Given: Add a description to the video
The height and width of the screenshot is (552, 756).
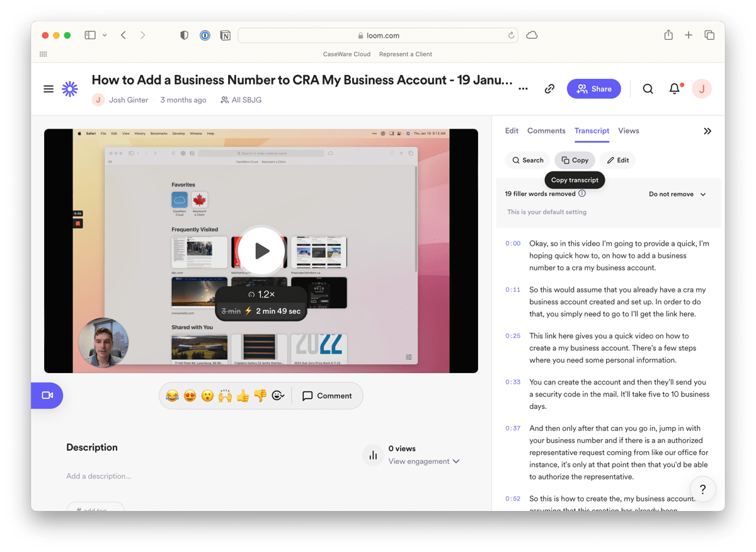Looking at the screenshot, I should 99,476.
